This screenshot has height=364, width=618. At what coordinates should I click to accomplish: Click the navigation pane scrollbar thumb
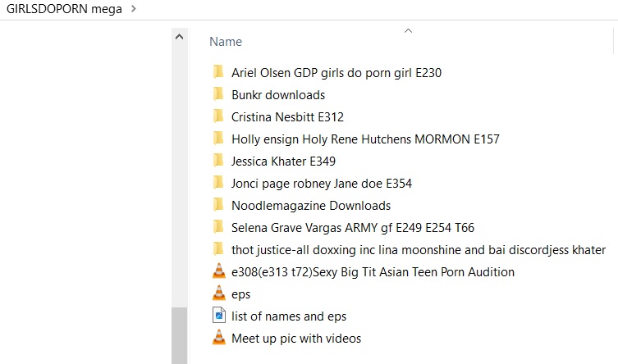180,335
